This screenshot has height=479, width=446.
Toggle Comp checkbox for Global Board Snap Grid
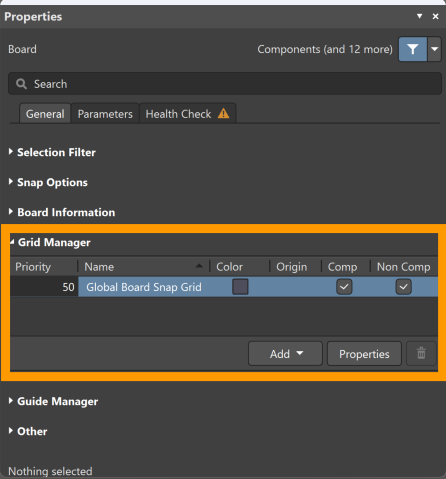point(344,287)
